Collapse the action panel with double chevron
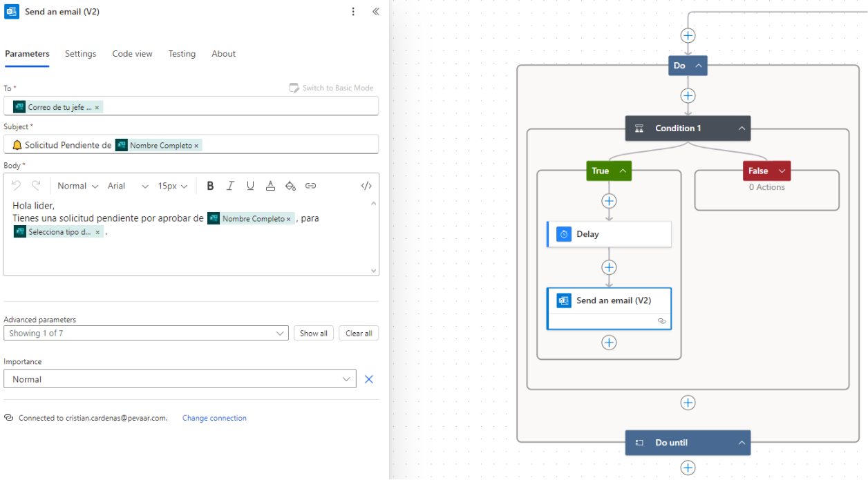The image size is (868, 480). (375, 12)
